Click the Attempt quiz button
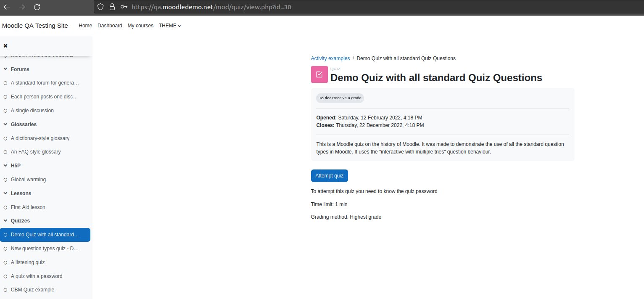The height and width of the screenshot is (299, 644). pos(330,176)
